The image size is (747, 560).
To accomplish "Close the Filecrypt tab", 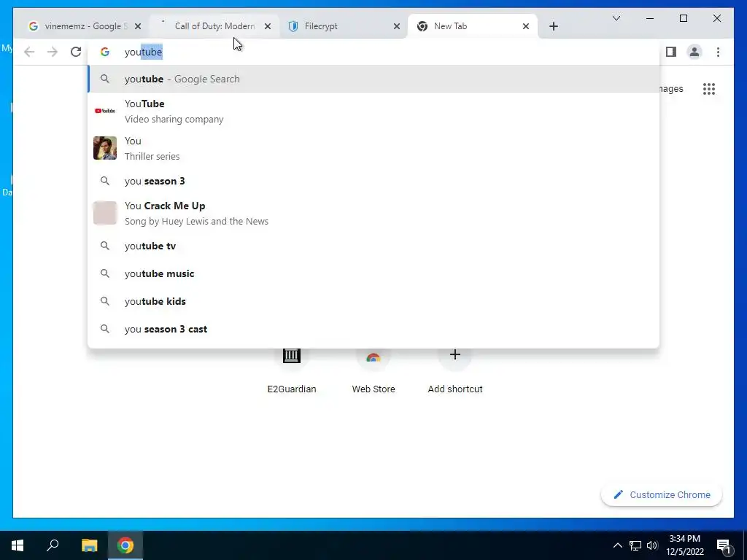I will coord(396,26).
